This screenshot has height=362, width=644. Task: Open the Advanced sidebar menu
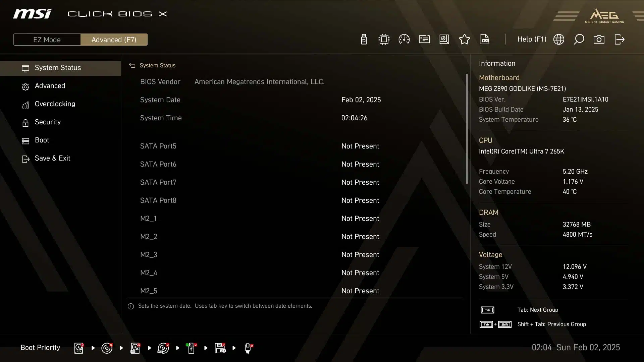(x=60, y=86)
